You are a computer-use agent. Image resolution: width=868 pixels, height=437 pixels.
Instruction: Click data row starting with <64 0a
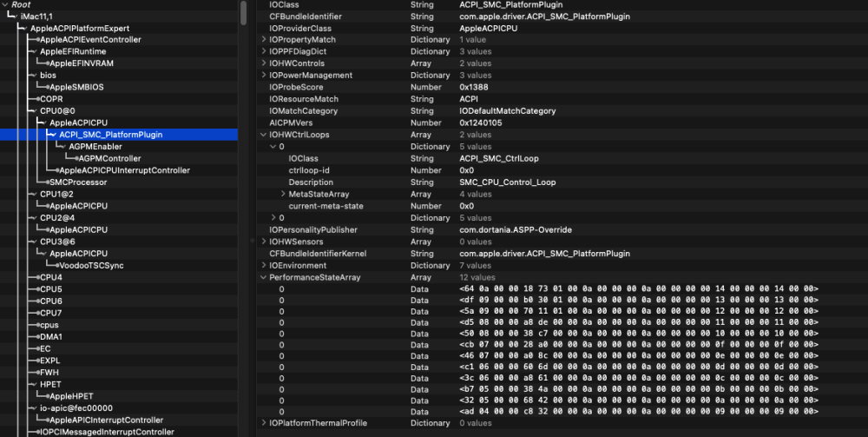pos(562,289)
